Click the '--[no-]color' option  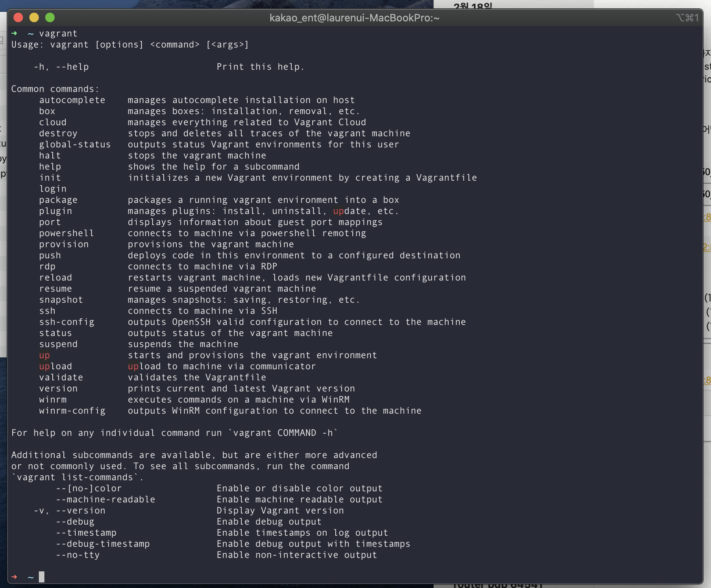click(89, 489)
